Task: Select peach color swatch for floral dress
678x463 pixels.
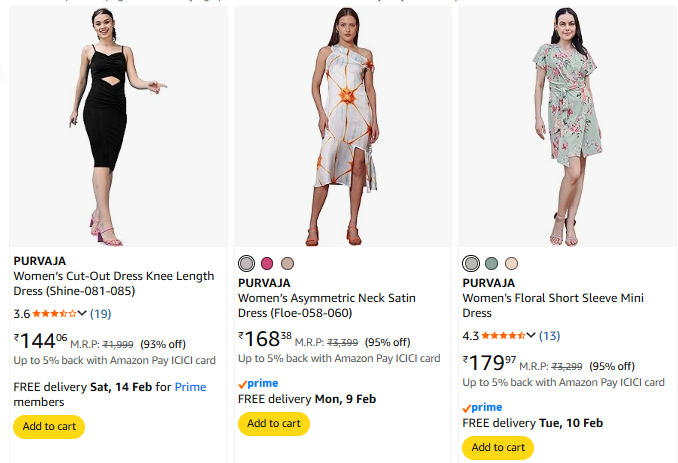Action: coord(511,263)
